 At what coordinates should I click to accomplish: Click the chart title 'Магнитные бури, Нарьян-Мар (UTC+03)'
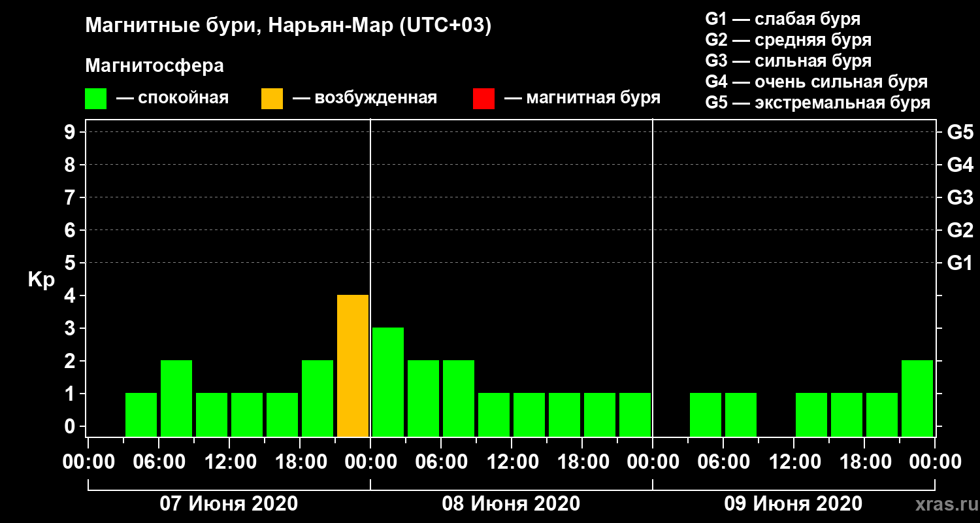[x=288, y=27]
